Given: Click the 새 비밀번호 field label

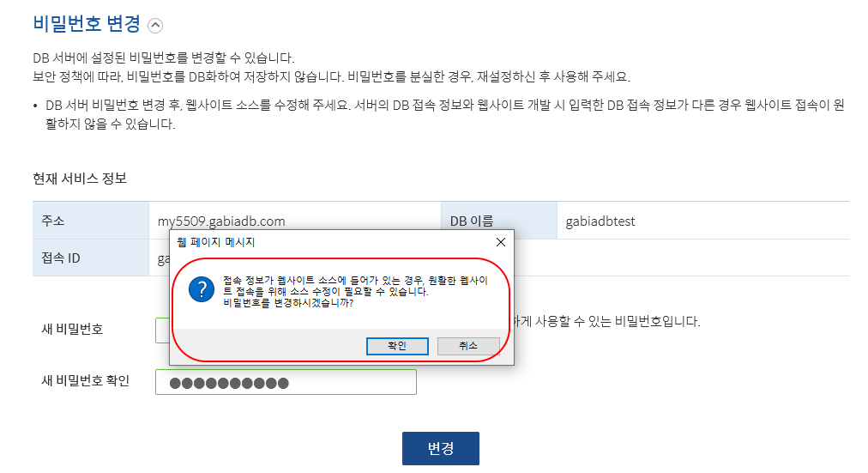Looking at the screenshot, I should pyautogui.click(x=73, y=330).
